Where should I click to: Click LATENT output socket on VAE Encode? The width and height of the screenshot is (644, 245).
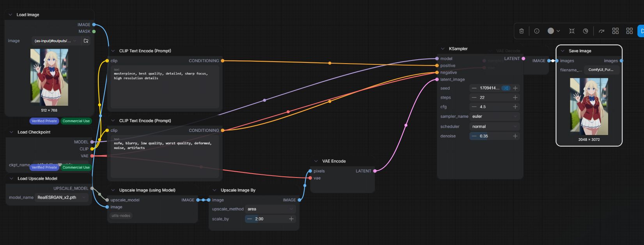click(375, 171)
